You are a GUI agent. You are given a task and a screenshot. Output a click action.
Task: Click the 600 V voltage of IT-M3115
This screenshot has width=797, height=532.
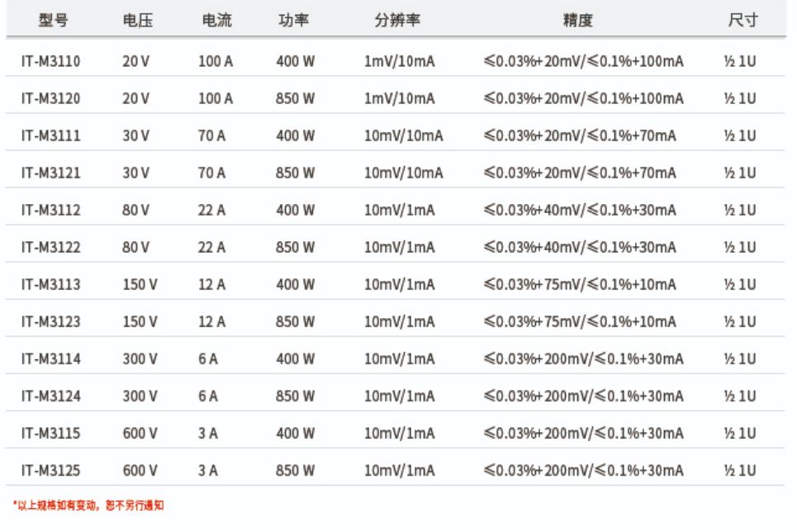(x=140, y=434)
